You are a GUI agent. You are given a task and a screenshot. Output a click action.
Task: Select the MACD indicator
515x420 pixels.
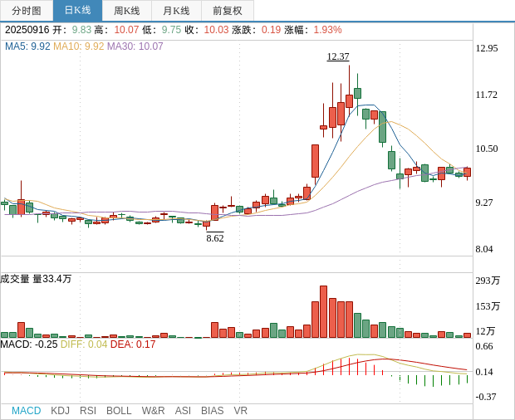27,411
